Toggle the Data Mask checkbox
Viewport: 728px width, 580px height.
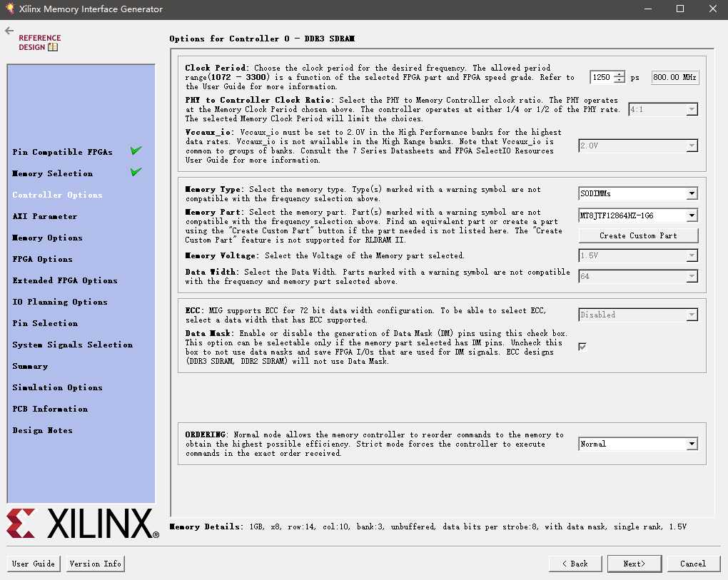[x=582, y=347]
